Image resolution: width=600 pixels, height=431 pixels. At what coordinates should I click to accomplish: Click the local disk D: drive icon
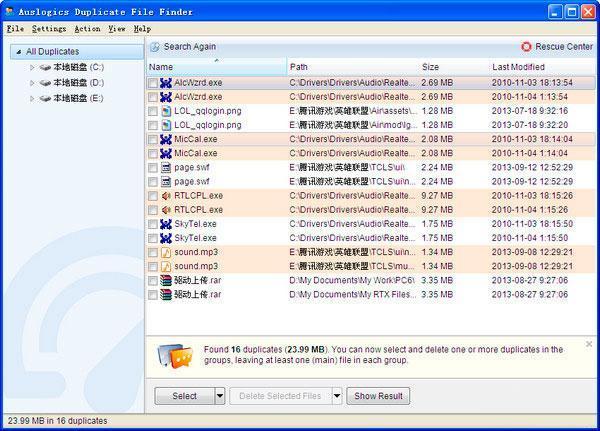(x=45, y=83)
